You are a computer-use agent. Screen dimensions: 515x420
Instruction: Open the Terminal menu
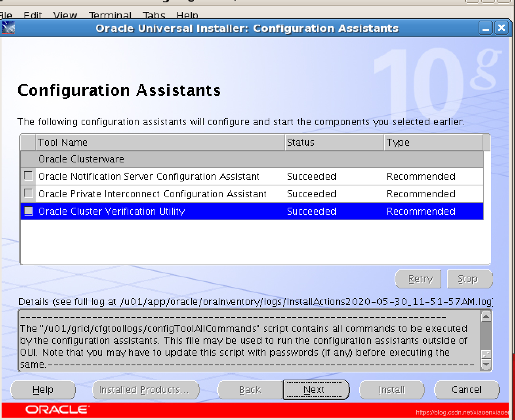(110, 15)
